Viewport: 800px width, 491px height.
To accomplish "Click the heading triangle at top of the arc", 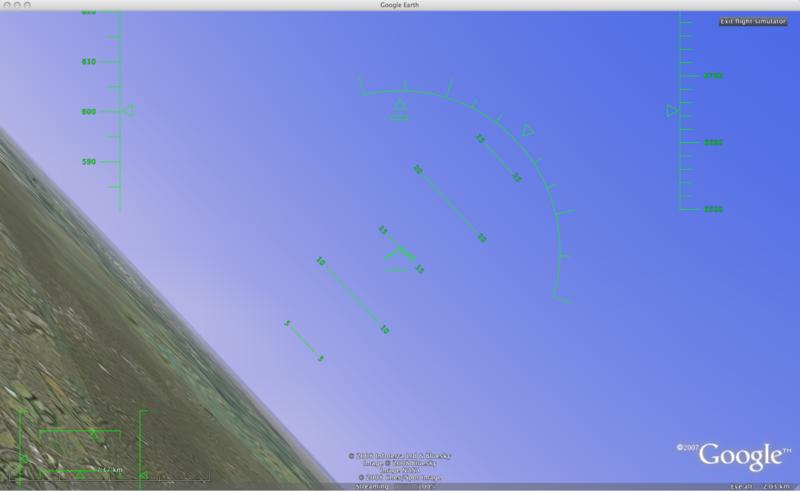I will [x=399, y=105].
